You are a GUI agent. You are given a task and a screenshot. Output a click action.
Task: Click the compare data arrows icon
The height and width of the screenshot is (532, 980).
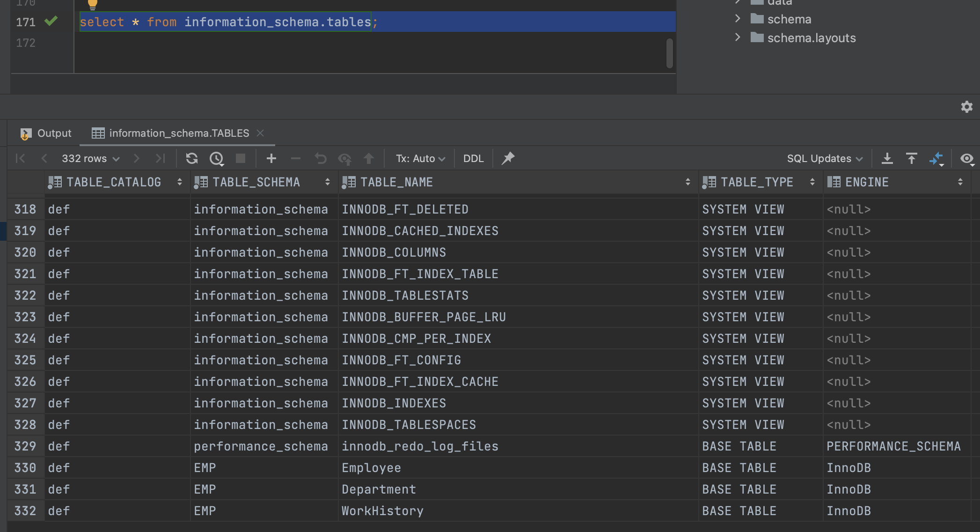tap(936, 158)
